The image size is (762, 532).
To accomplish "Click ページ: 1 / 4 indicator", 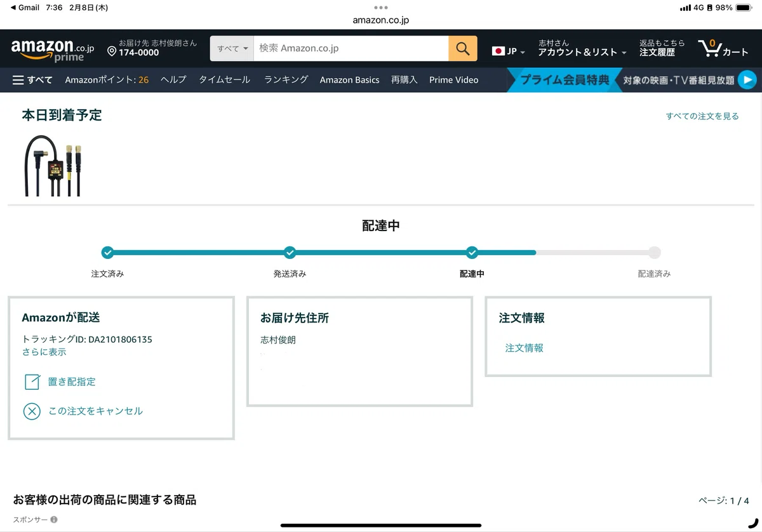I will tap(723, 501).
